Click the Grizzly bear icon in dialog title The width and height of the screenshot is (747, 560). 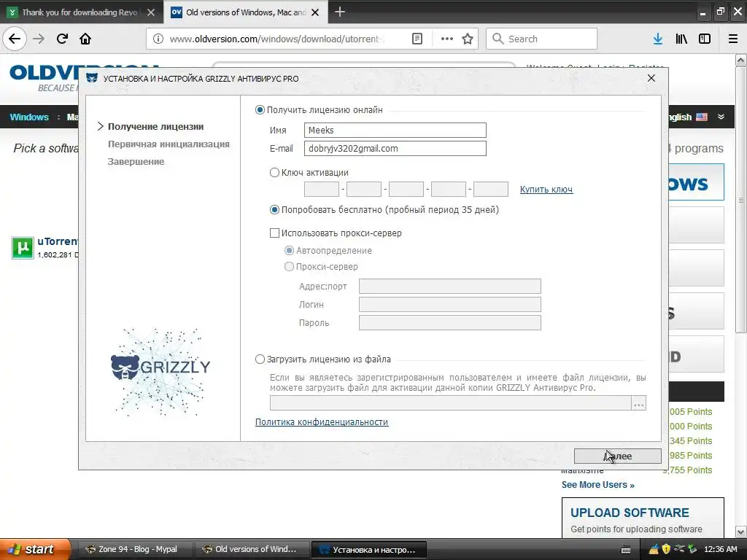pyautogui.click(x=92, y=78)
